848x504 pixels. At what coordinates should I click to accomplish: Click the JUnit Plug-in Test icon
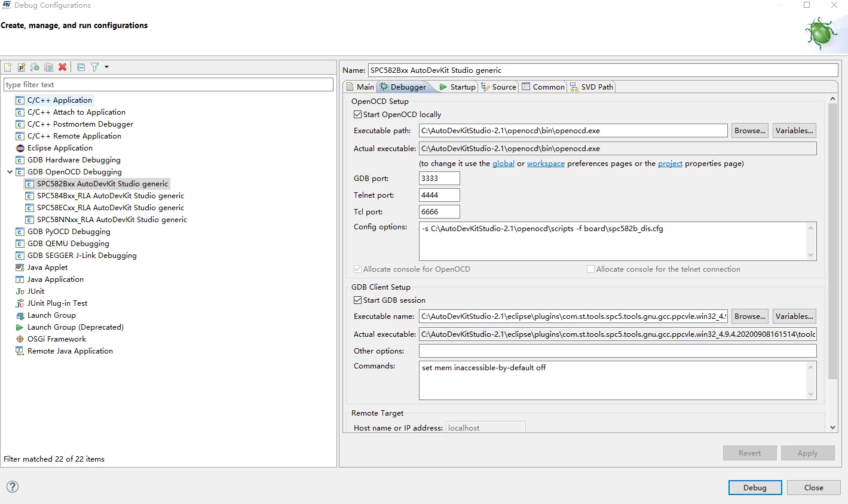(x=20, y=303)
